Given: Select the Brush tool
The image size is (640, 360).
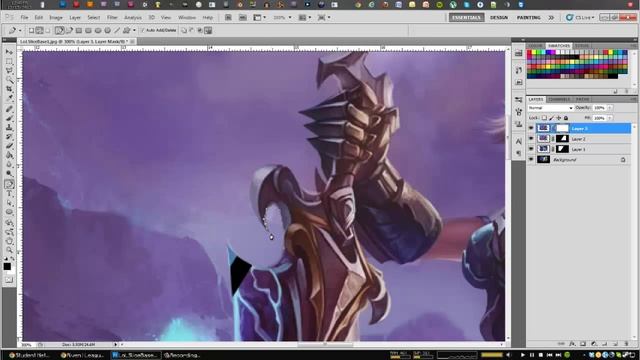Looking at the screenshot, I should tap(9, 118).
